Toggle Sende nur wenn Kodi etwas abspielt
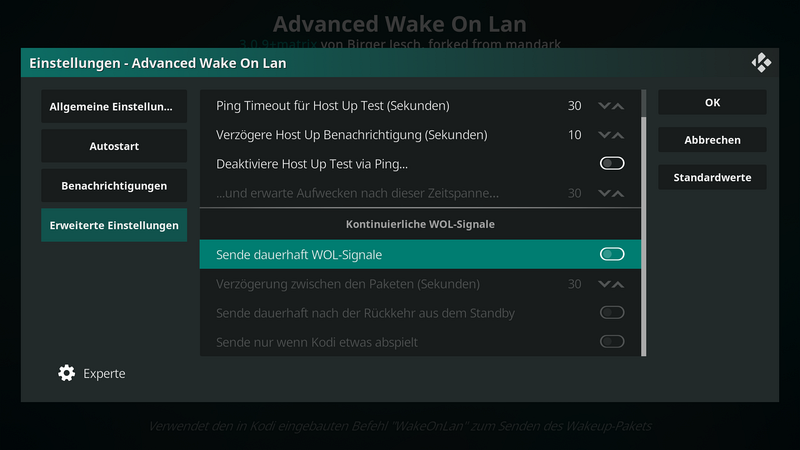The width and height of the screenshot is (800, 450). (612, 341)
